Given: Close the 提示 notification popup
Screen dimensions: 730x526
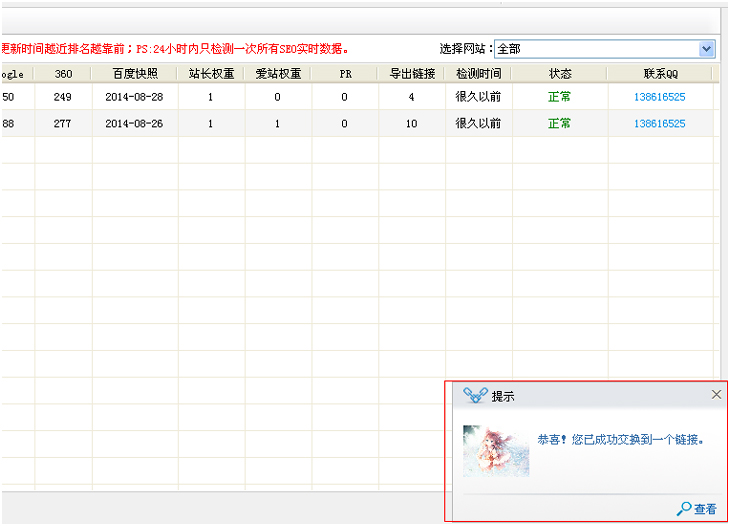Looking at the screenshot, I should 716,395.
